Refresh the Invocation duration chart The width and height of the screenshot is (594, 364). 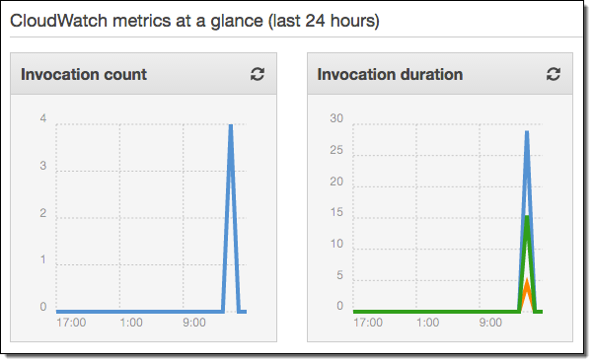coord(554,74)
